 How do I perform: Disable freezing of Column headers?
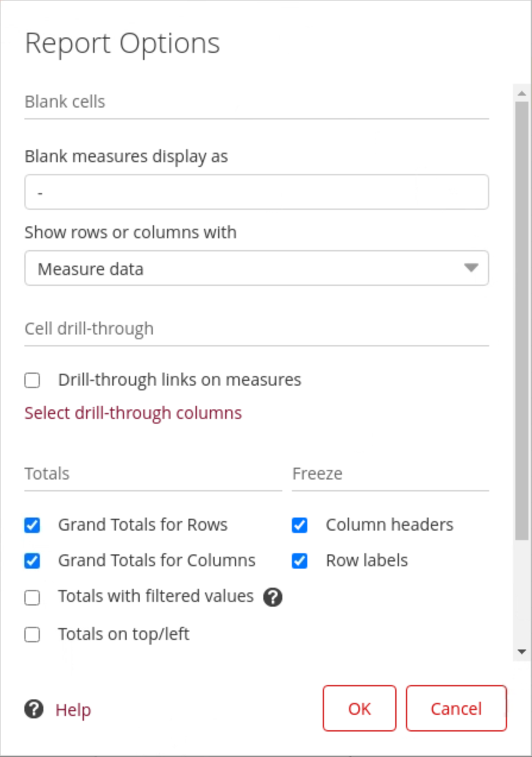pyautogui.click(x=300, y=525)
